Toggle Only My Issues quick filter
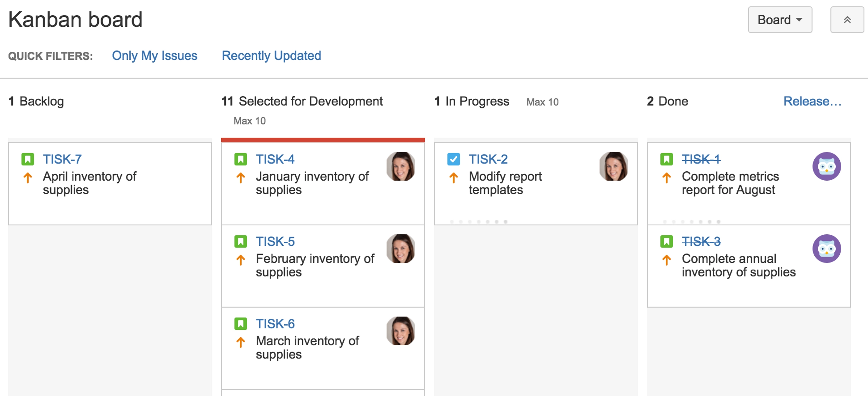The image size is (868, 396). tap(154, 56)
